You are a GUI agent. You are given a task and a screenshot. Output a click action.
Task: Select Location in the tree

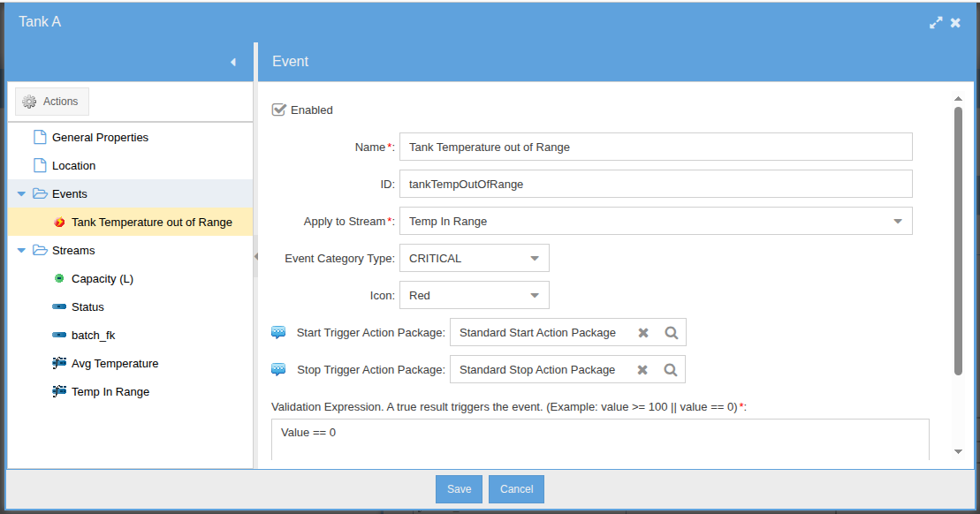click(x=73, y=165)
